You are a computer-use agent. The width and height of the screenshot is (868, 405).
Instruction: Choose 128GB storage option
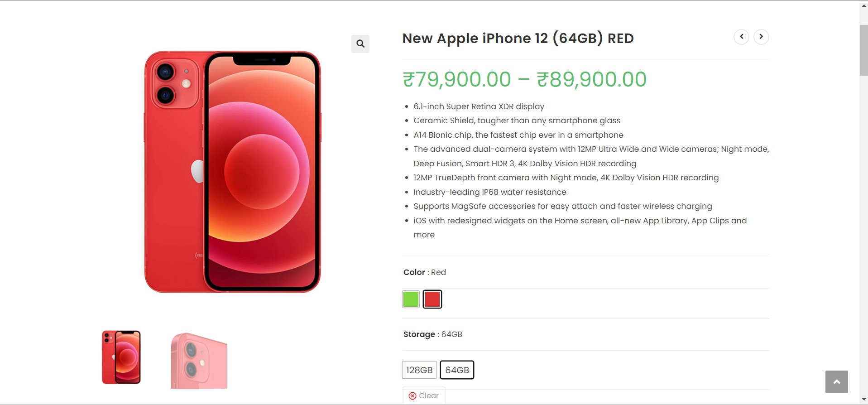[x=419, y=370]
